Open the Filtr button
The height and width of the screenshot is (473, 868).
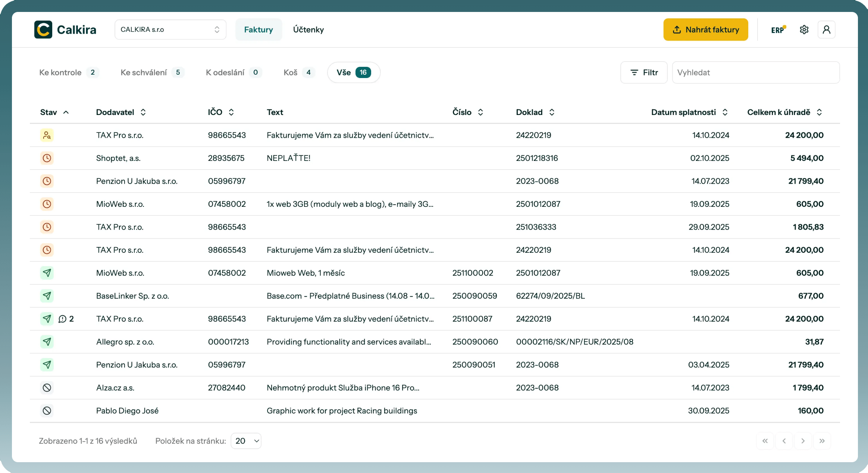point(643,72)
